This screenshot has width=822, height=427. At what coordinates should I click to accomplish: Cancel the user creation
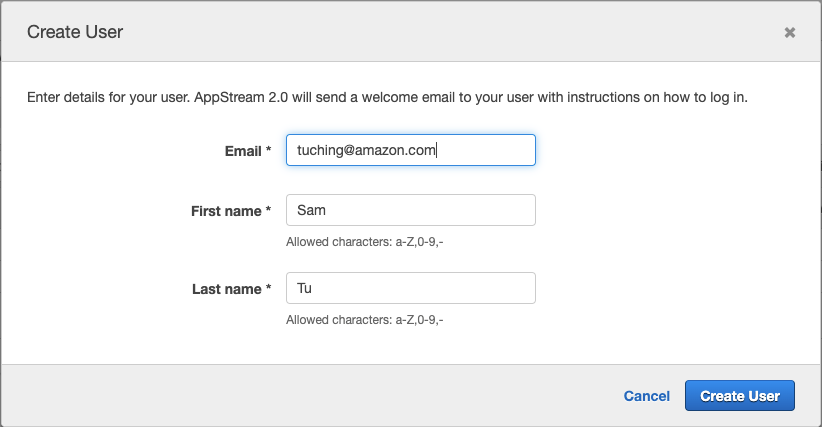pos(646,396)
